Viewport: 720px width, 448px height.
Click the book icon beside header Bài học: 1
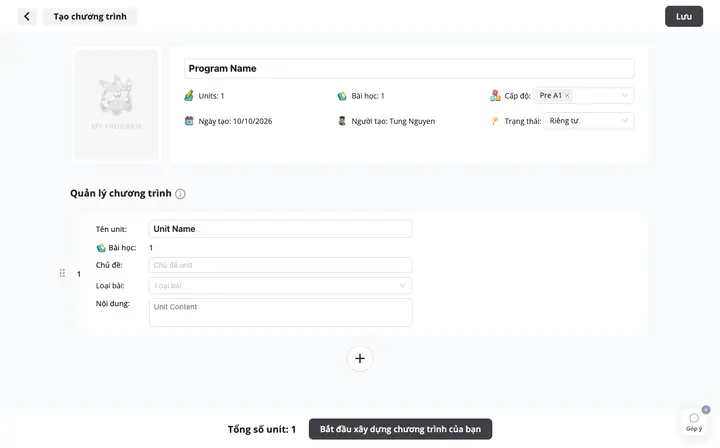tap(342, 96)
